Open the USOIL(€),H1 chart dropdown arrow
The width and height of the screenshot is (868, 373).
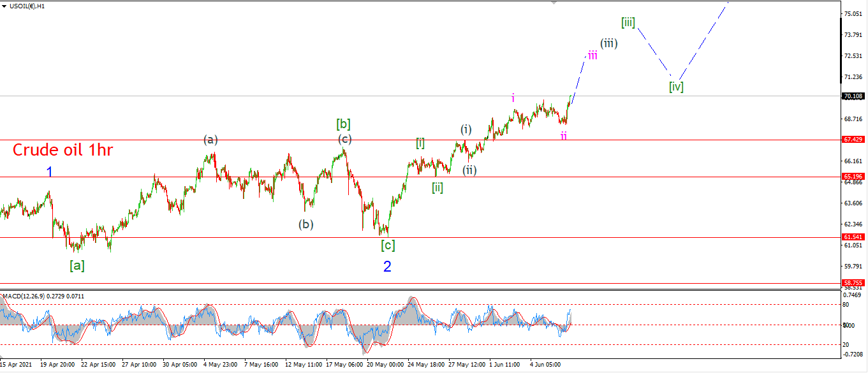click(x=4, y=6)
